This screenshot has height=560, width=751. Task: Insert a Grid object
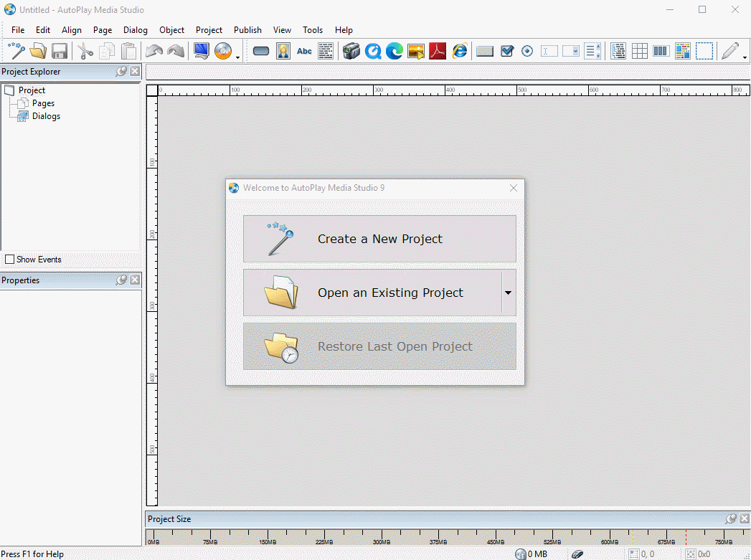pyautogui.click(x=639, y=51)
